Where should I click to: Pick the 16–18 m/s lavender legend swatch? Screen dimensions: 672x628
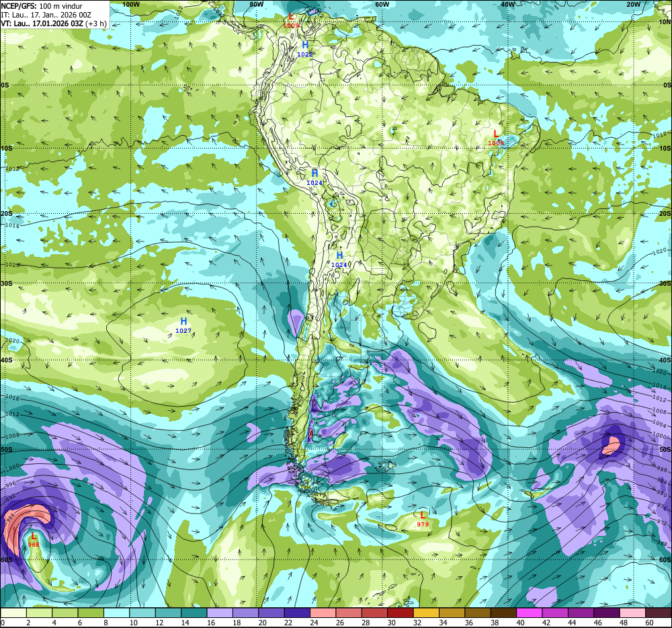pyautogui.click(x=220, y=613)
